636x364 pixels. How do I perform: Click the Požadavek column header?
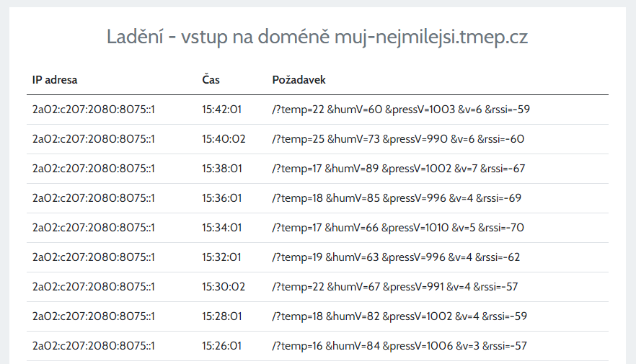[299, 80]
